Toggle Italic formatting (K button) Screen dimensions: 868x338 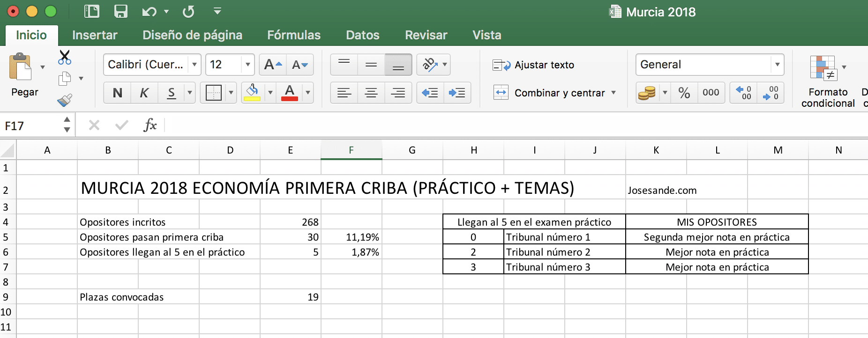coord(144,93)
